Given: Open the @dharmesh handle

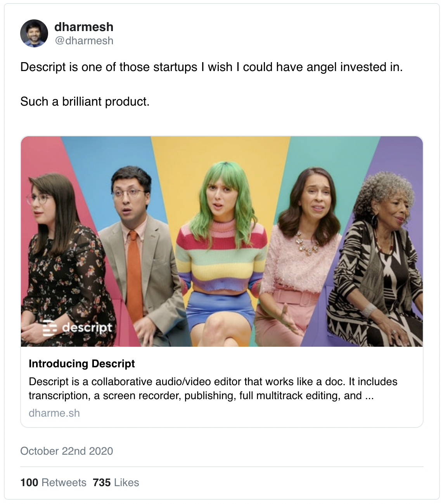Looking at the screenshot, I should pyautogui.click(x=84, y=41).
